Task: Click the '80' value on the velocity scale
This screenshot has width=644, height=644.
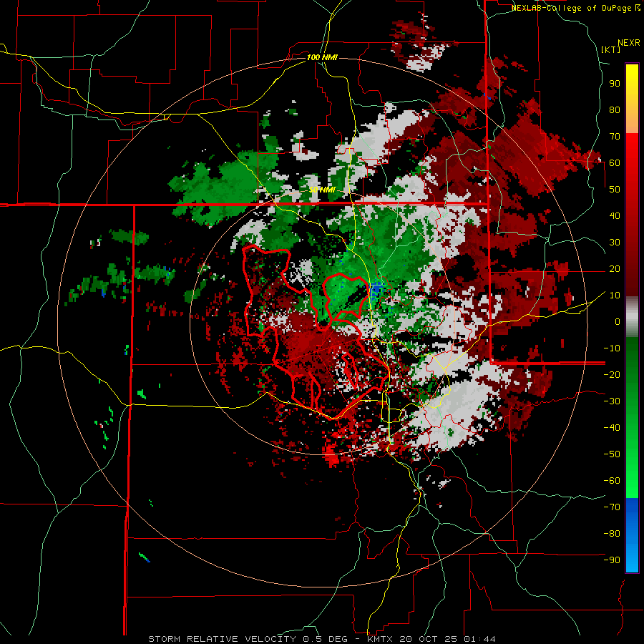Action: pyautogui.click(x=615, y=110)
